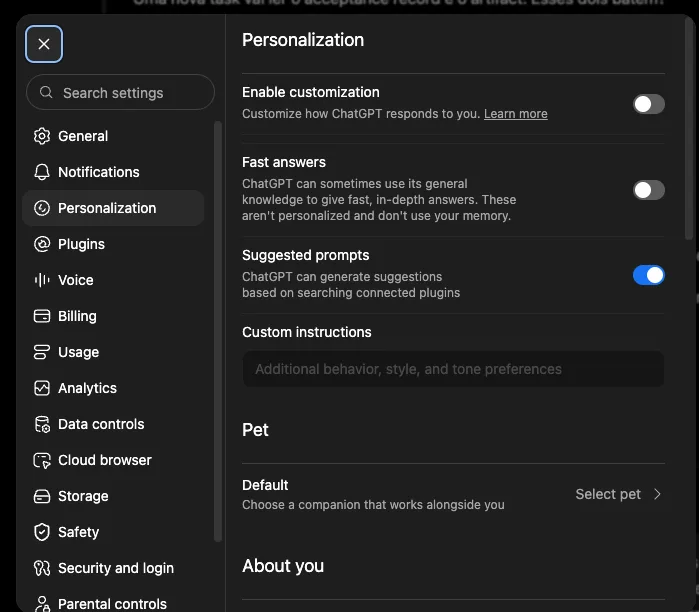Click the Parental controls person icon
The image size is (699, 612).
[x=42, y=604]
